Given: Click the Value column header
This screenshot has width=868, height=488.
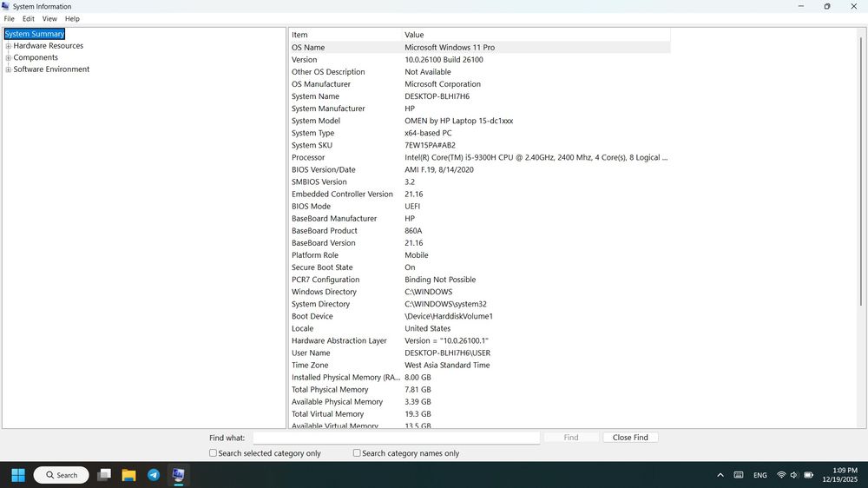Looking at the screenshot, I should pyautogui.click(x=536, y=35).
